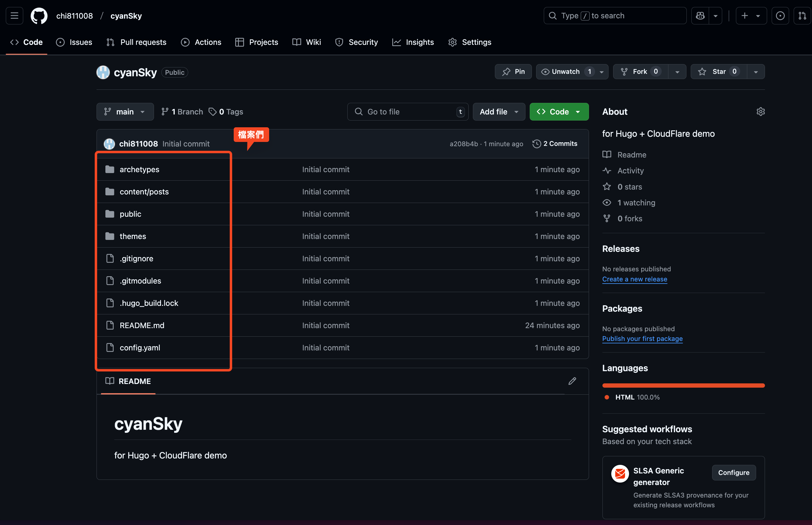Open the Add file dropdown
The width and height of the screenshot is (812, 525).
coord(499,112)
